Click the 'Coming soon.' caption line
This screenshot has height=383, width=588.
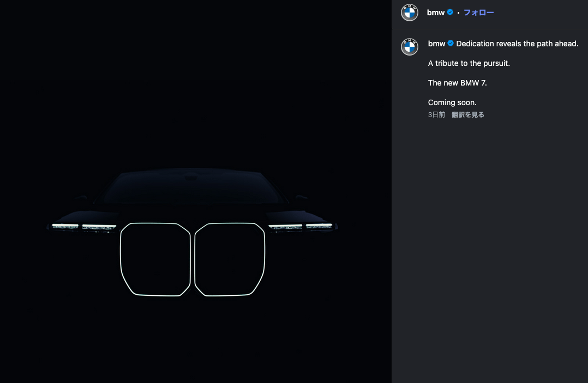(x=452, y=102)
